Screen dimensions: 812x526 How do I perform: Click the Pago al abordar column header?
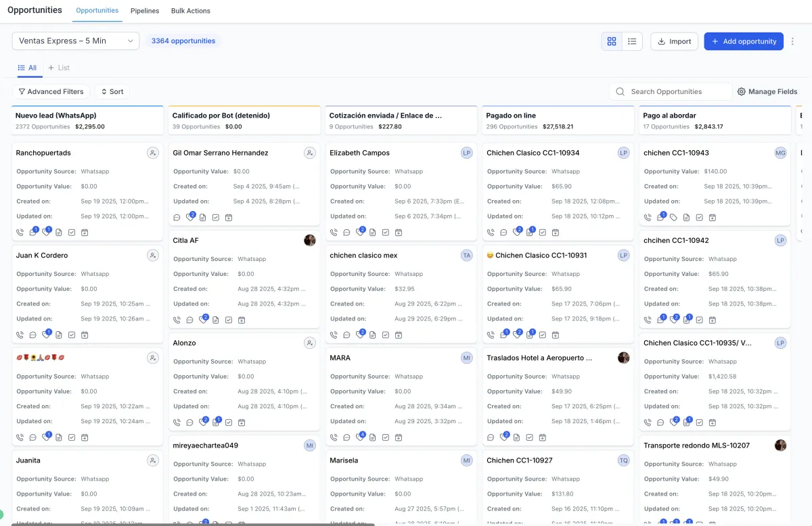(715, 120)
